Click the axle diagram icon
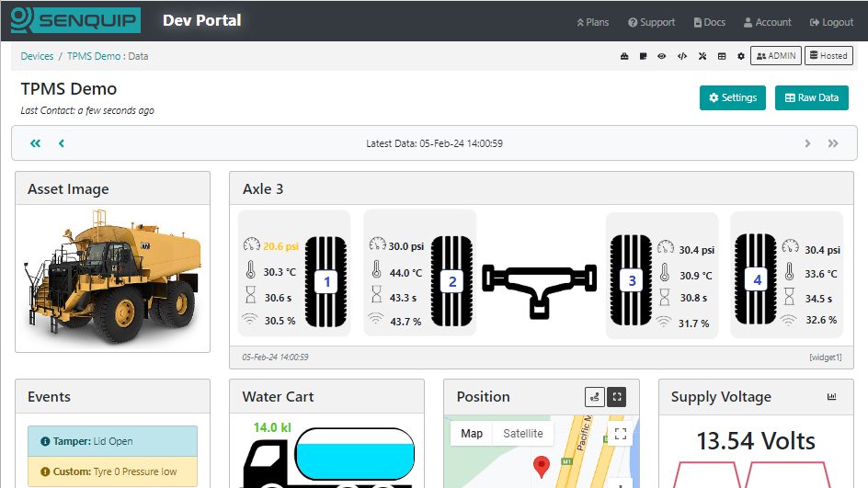868x488 pixels. click(x=539, y=291)
